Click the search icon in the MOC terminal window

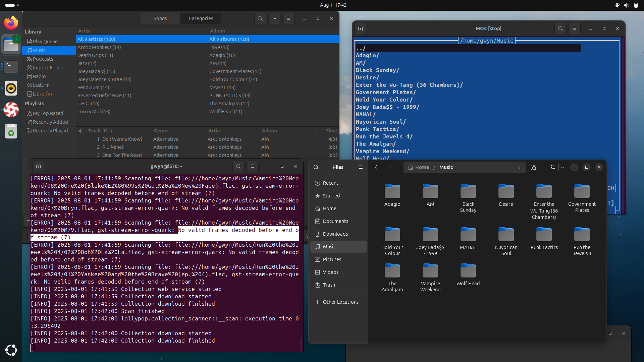point(560,28)
